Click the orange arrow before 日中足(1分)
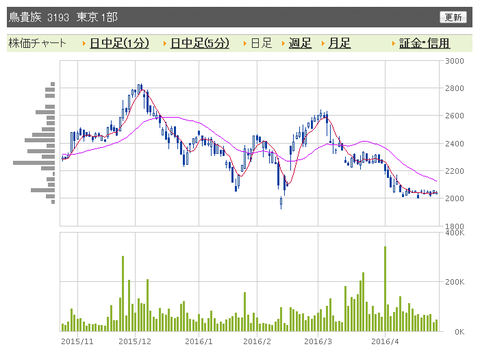This screenshot has width=480, height=364. [x=84, y=43]
